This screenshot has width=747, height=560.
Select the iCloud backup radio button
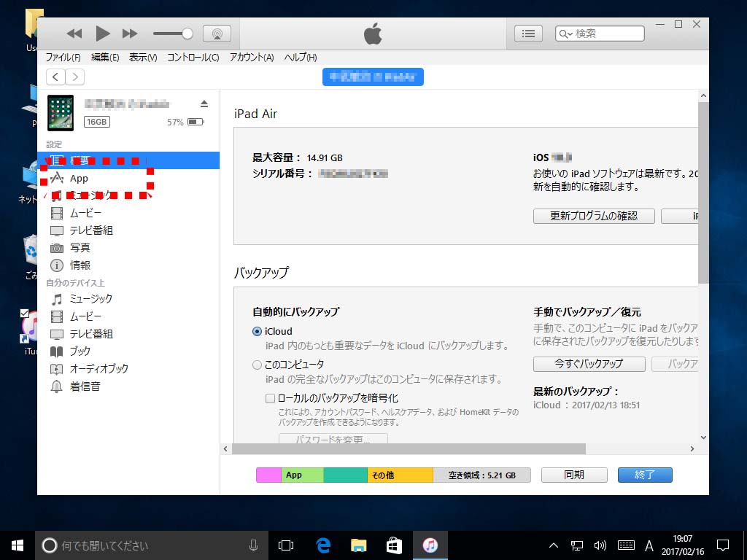pyautogui.click(x=257, y=331)
